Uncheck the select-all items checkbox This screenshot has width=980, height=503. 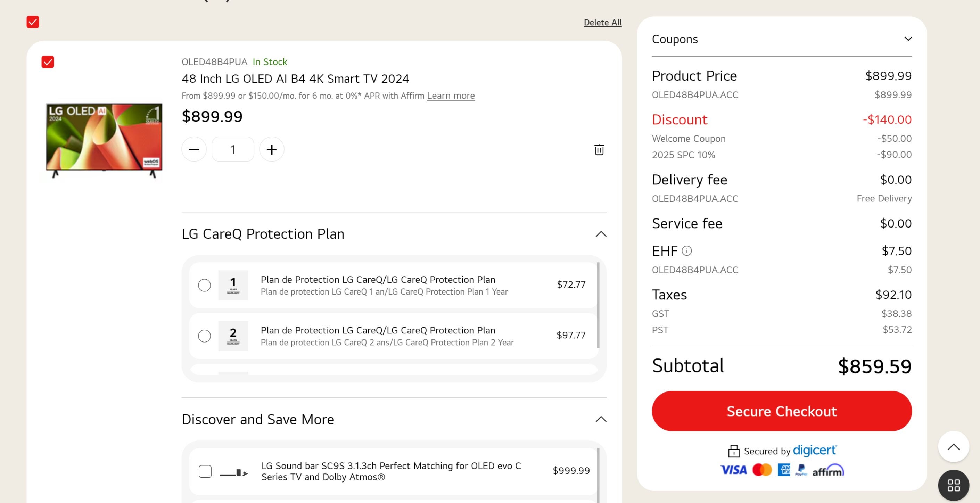(33, 22)
